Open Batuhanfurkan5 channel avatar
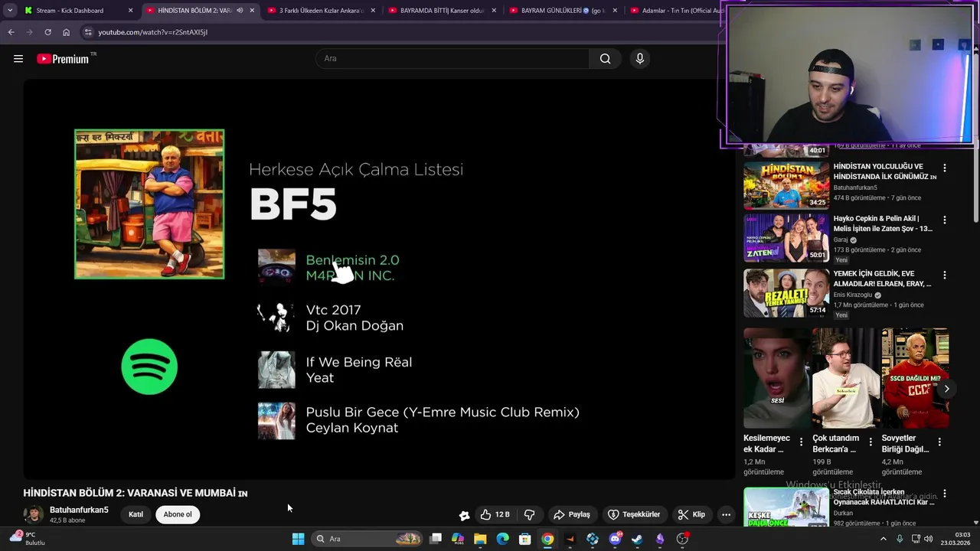This screenshot has height=551, width=980. [x=33, y=514]
